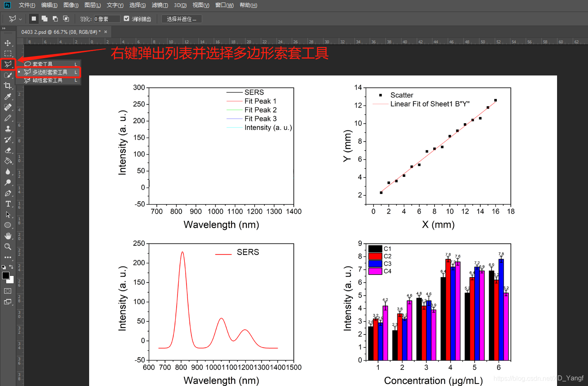
Task: Select the Healing Brush tool
Action: 7,107
